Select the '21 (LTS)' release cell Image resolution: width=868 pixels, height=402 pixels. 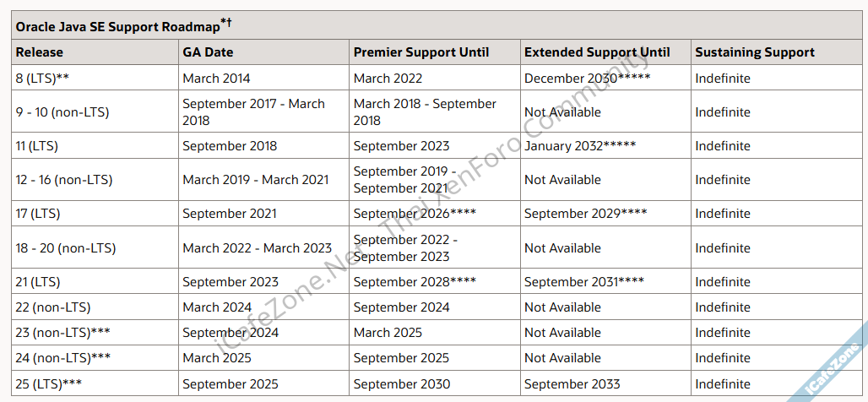click(38, 282)
